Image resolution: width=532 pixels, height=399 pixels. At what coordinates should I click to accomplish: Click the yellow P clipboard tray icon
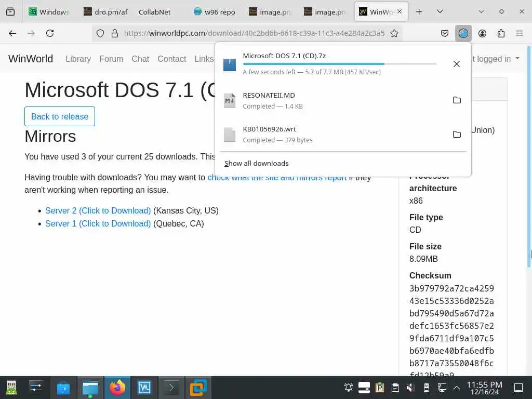(x=380, y=388)
